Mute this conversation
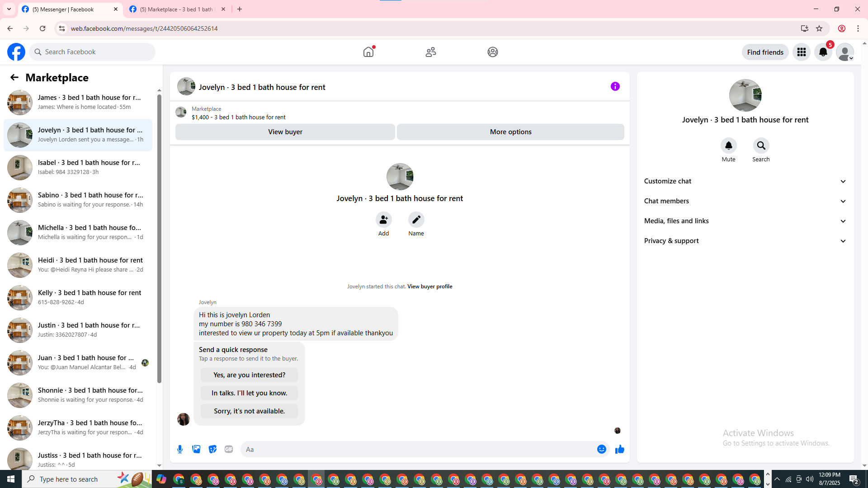The image size is (868, 488). pyautogui.click(x=728, y=146)
